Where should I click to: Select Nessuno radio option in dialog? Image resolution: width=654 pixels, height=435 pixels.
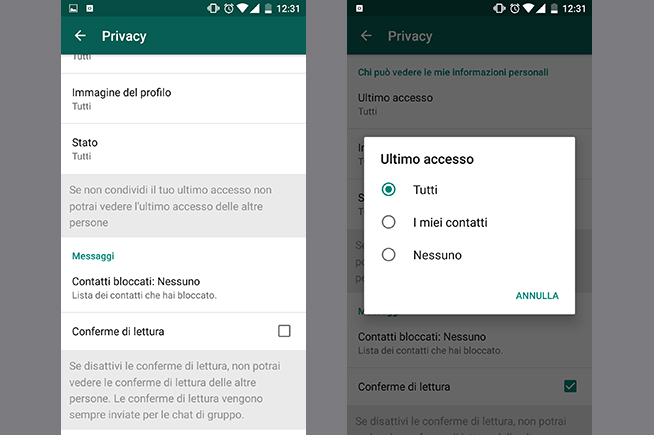388,254
